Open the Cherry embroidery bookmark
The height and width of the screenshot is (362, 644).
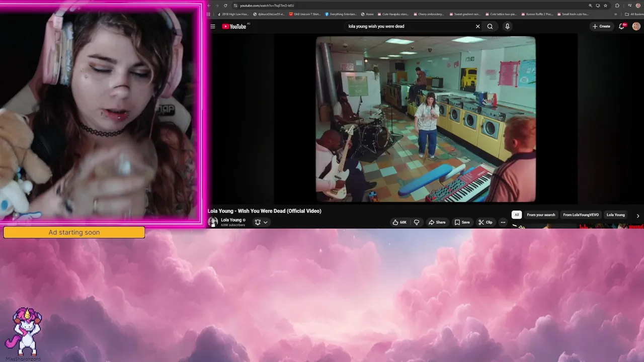[x=428, y=14]
